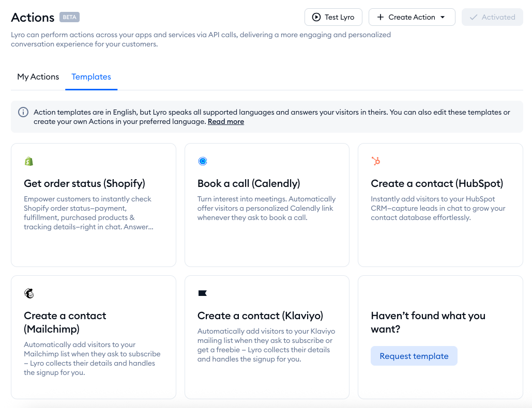Click the Mailchimp monkey icon
Screen dimensions: 532x408
pyautogui.click(x=29, y=293)
